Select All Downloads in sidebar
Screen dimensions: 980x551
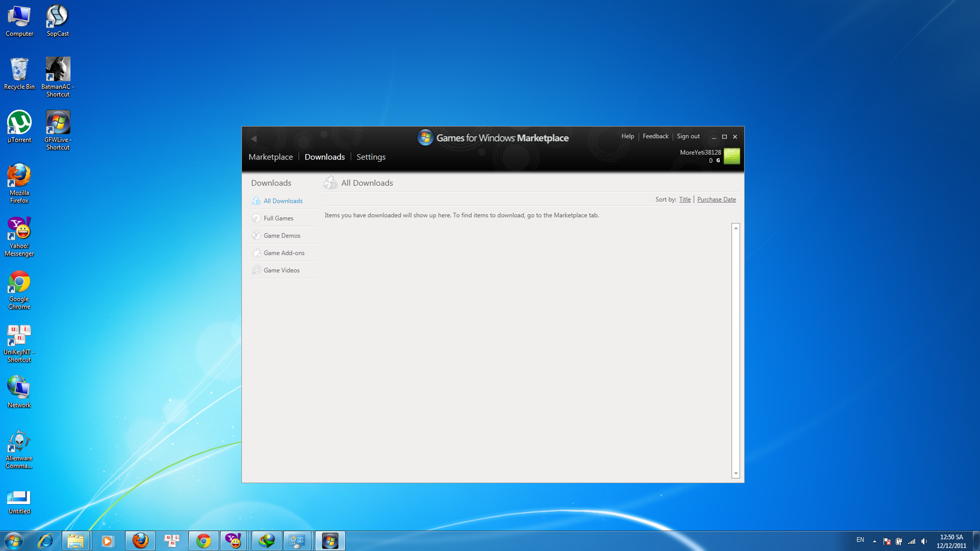coord(283,201)
